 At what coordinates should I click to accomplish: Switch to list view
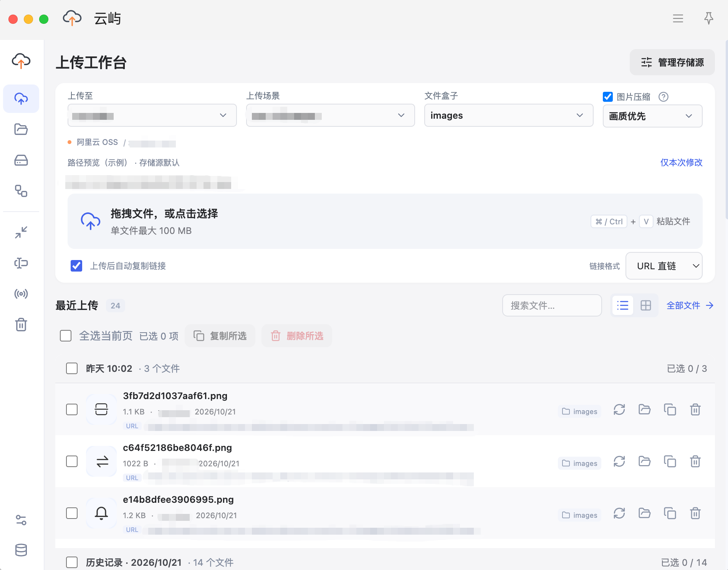pos(623,305)
